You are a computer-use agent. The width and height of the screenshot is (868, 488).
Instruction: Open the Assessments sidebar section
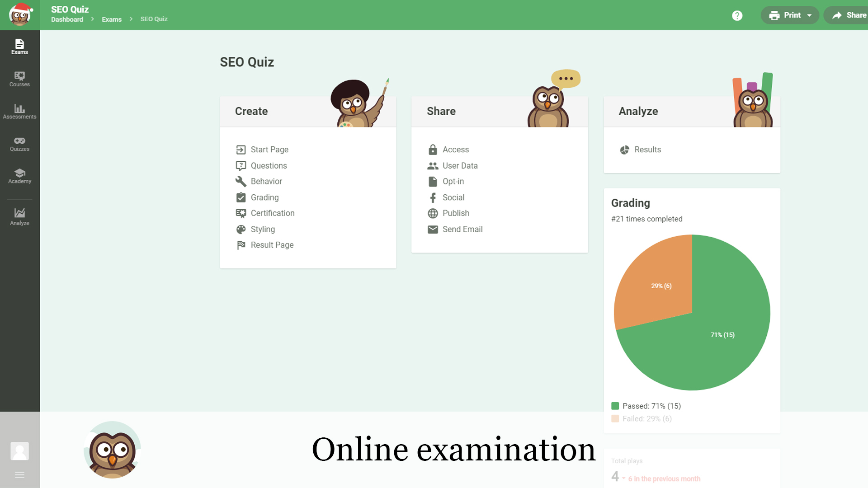point(19,112)
